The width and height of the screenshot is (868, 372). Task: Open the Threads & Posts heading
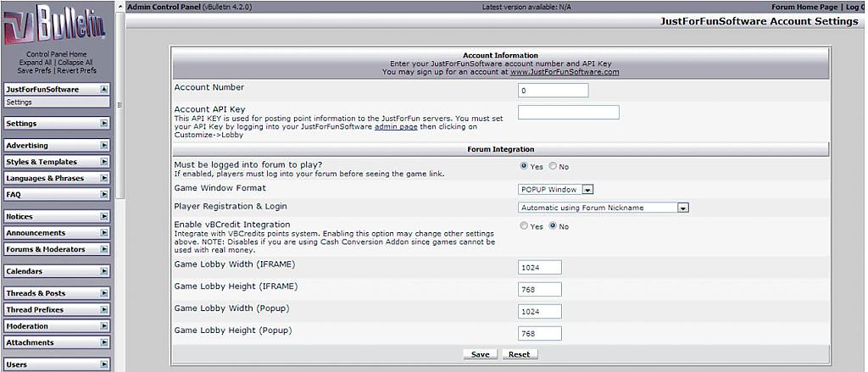point(36,293)
